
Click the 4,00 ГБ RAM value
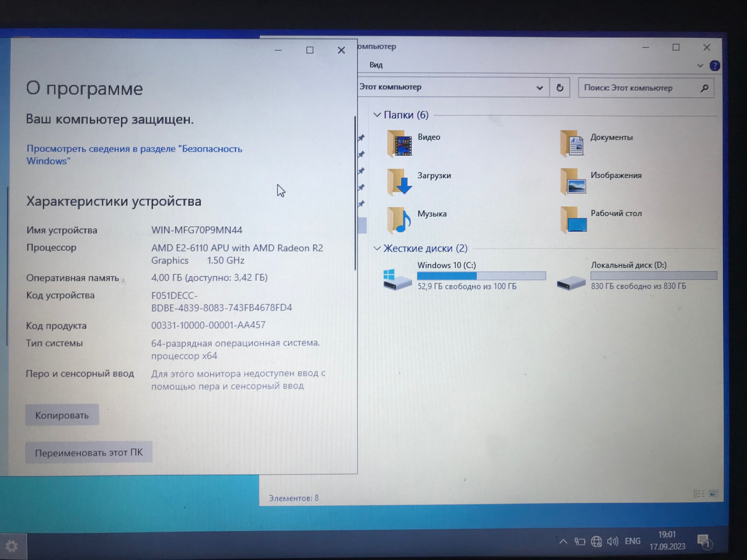tap(209, 277)
